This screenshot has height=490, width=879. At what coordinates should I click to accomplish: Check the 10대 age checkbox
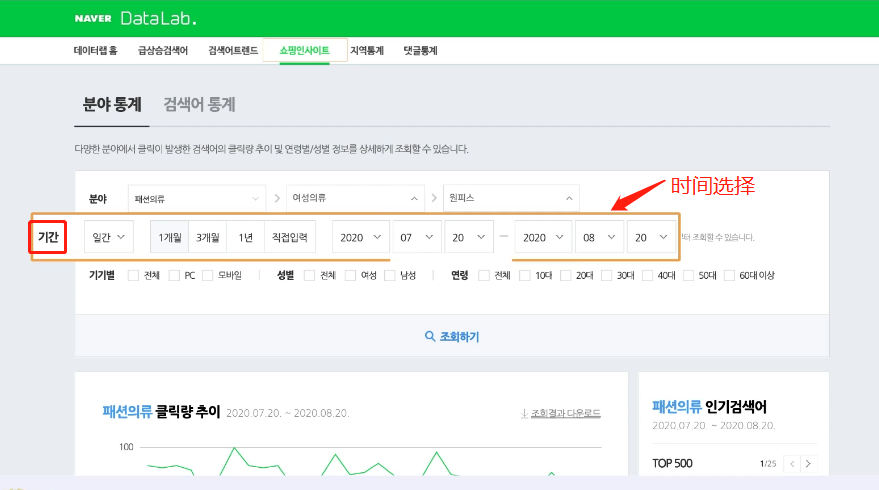pos(525,275)
